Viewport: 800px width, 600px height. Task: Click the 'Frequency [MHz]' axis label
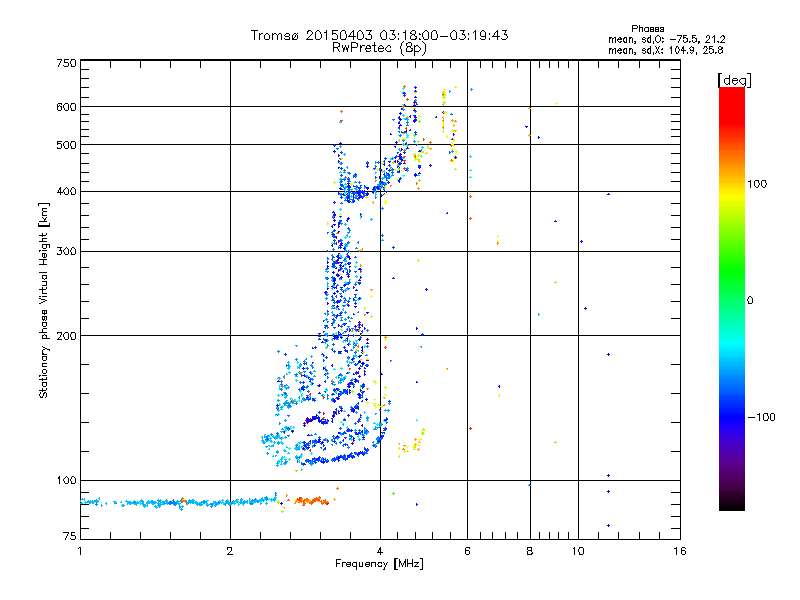pos(379,564)
